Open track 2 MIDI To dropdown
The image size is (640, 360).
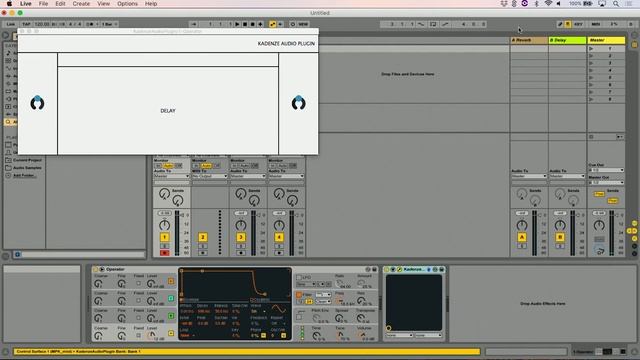[209, 176]
